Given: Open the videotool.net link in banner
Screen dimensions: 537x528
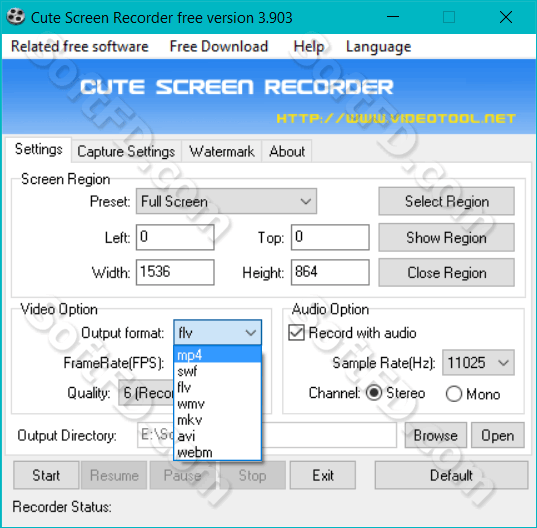Looking at the screenshot, I should pos(396,118).
